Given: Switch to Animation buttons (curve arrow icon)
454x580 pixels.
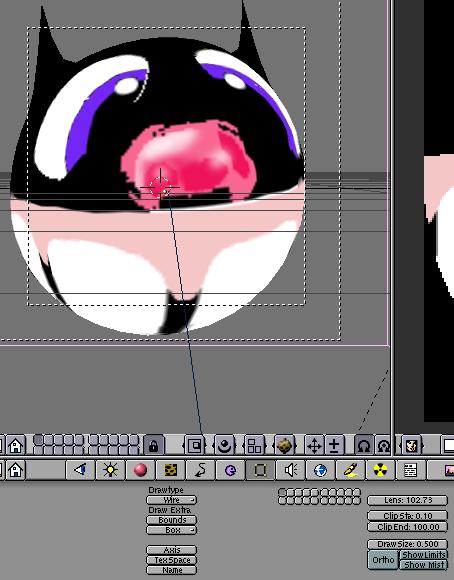Looking at the screenshot, I should 200,470.
